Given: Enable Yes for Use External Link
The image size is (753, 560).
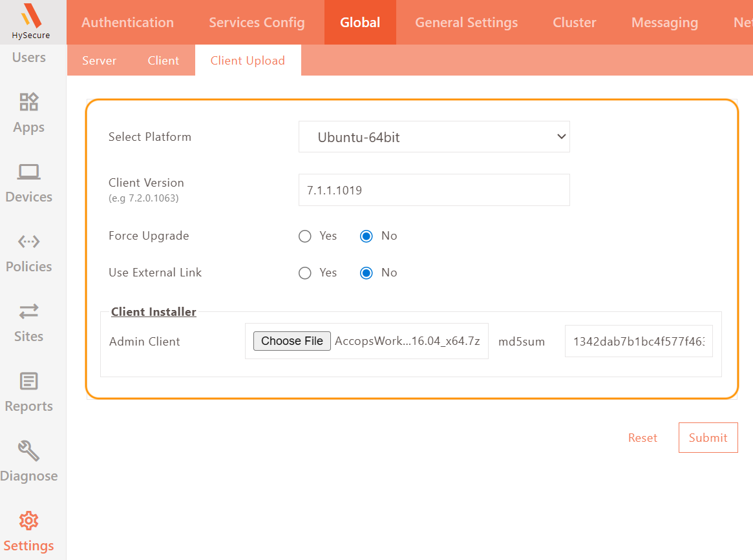Looking at the screenshot, I should [305, 273].
